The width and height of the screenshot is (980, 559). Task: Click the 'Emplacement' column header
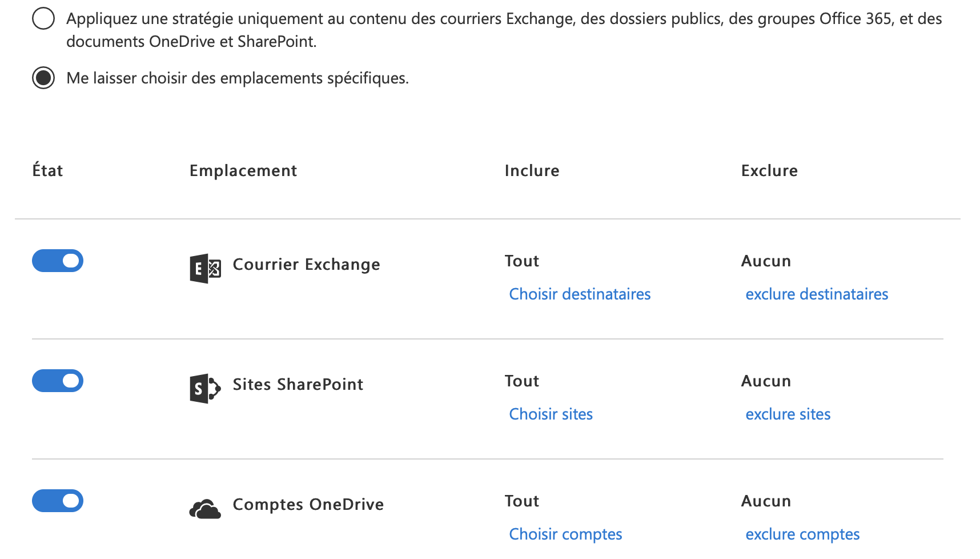point(243,170)
